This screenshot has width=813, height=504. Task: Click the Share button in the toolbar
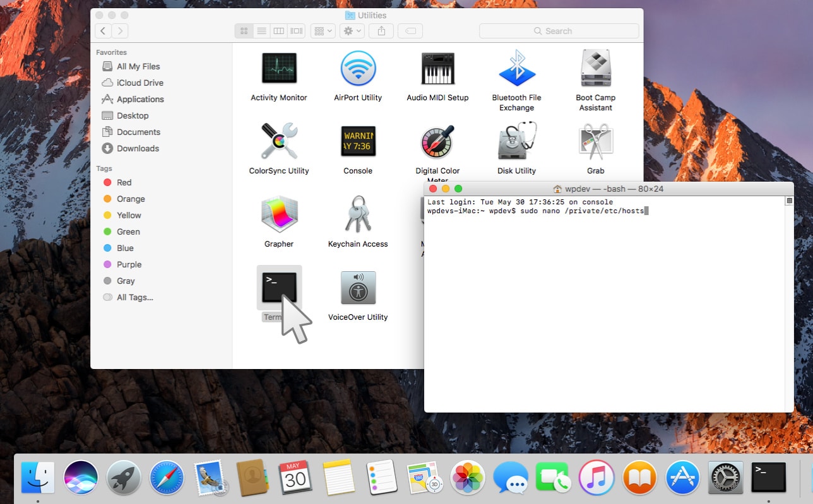[381, 30]
